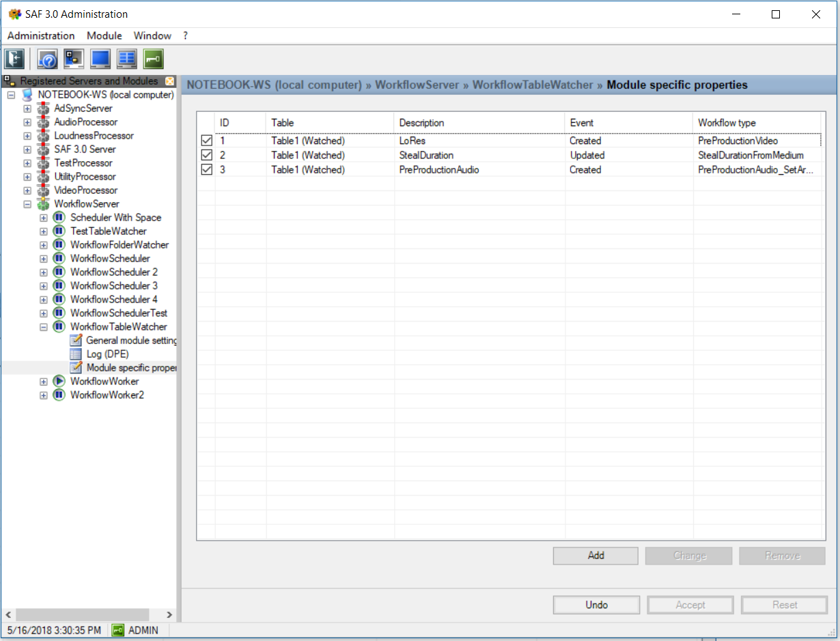Open the help question mark toolbar icon
840x641 pixels.
pyautogui.click(x=47, y=59)
